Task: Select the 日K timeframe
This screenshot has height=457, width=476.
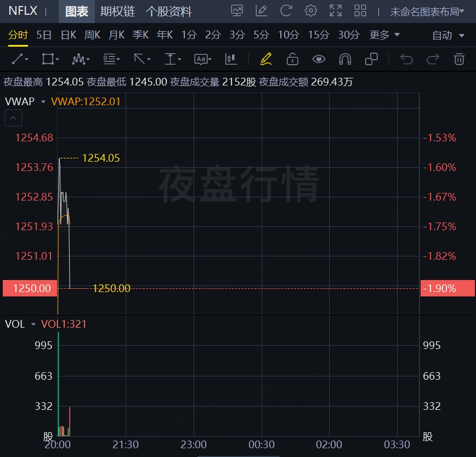Action: pos(68,35)
